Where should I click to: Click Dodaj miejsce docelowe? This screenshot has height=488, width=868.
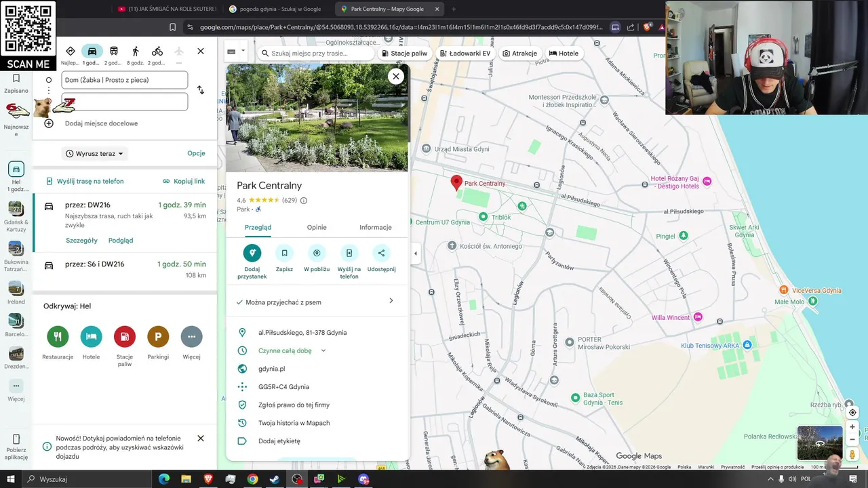click(x=101, y=123)
